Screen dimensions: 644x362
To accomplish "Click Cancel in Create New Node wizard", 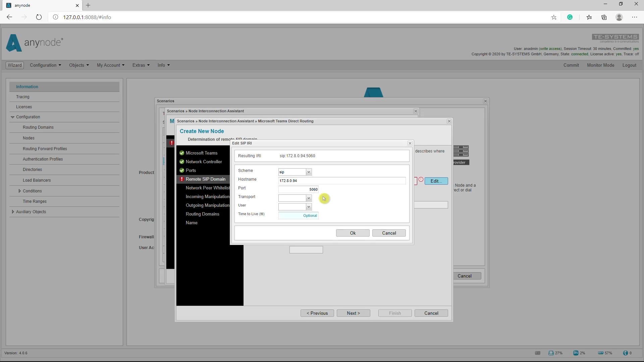I will 431,313.
